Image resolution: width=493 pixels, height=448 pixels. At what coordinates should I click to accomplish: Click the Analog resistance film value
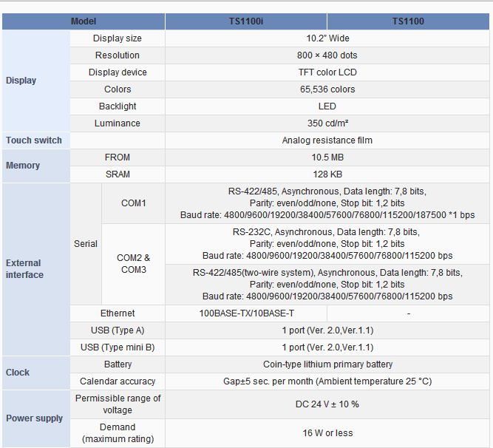(x=327, y=140)
